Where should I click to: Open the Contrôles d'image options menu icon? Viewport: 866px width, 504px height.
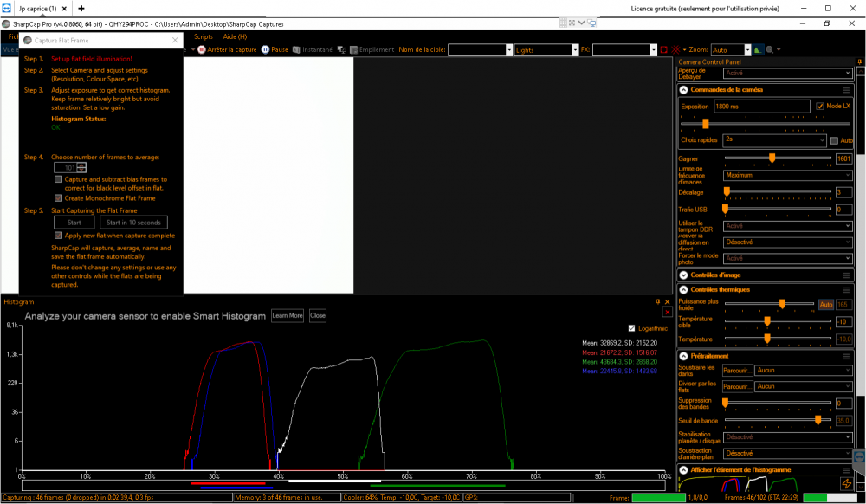coord(846,275)
